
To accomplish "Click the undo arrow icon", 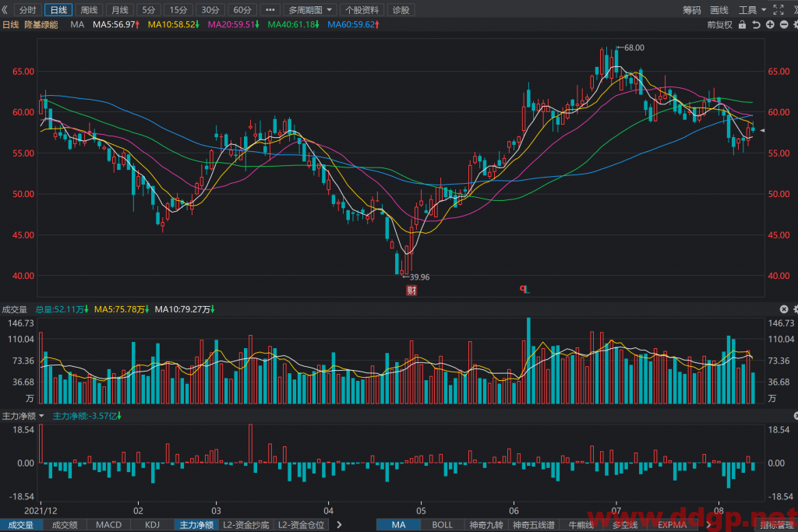I will pyautogui.click(x=756, y=24).
